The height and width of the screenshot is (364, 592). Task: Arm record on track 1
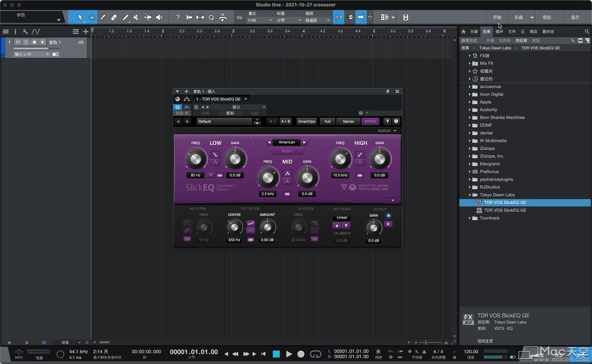(34, 42)
